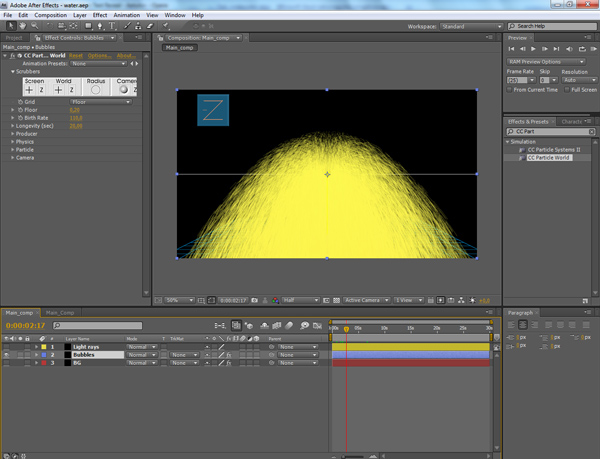Open the comp flowchart icon in viewer
The width and height of the screenshot is (600, 459).
click(x=461, y=300)
